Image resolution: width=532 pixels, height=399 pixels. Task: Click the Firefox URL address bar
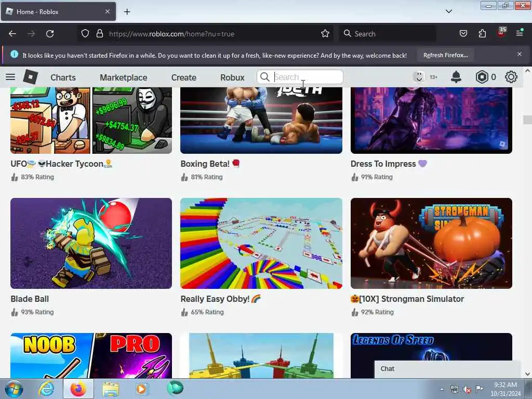coord(205,34)
